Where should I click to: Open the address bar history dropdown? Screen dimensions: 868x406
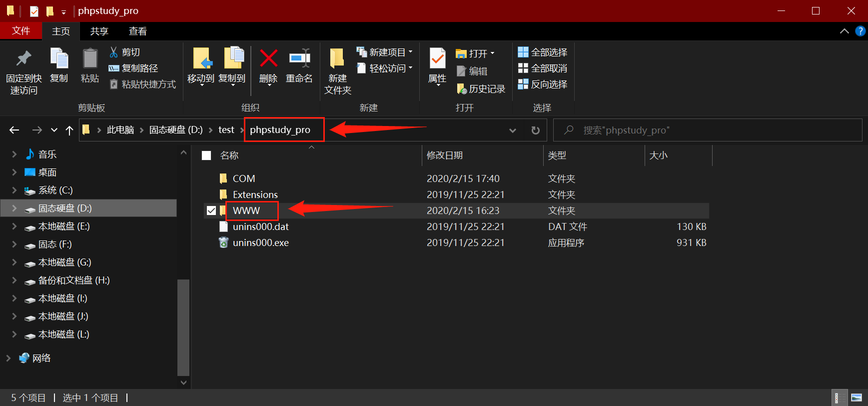coord(513,130)
